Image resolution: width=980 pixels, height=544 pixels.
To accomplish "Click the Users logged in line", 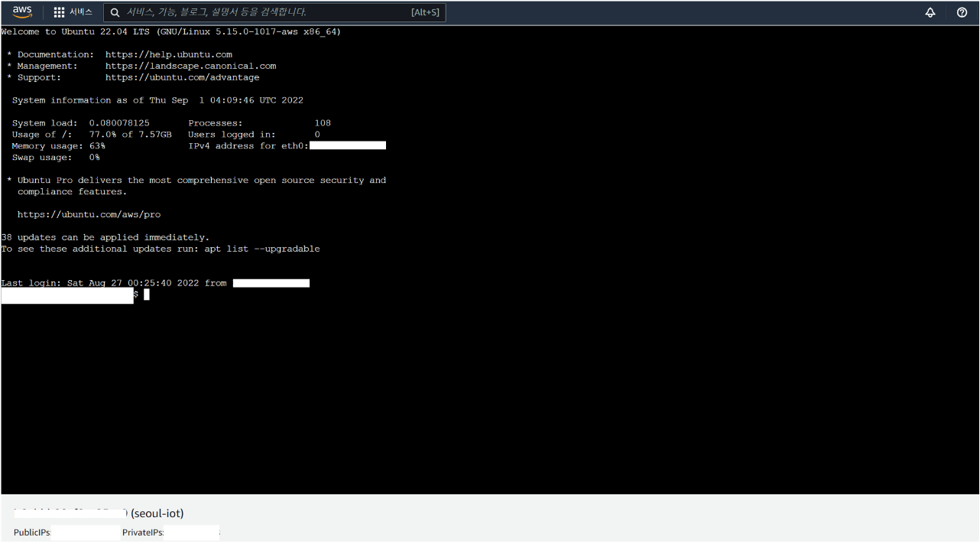I will click(255, 135).
